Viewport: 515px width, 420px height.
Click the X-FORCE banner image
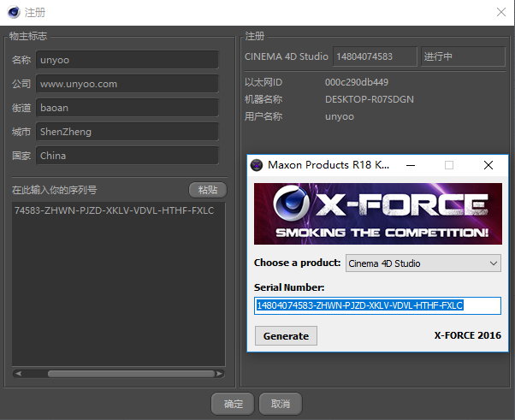point(377,212)
